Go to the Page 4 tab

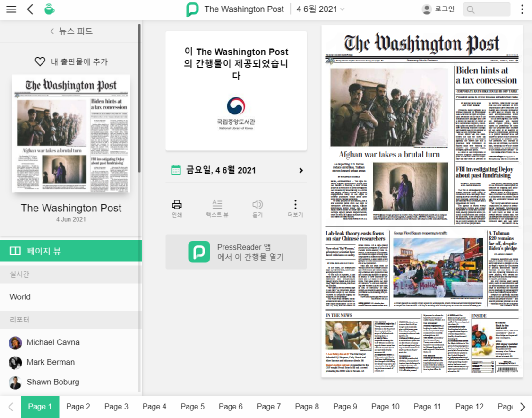[x=154, y=407]
